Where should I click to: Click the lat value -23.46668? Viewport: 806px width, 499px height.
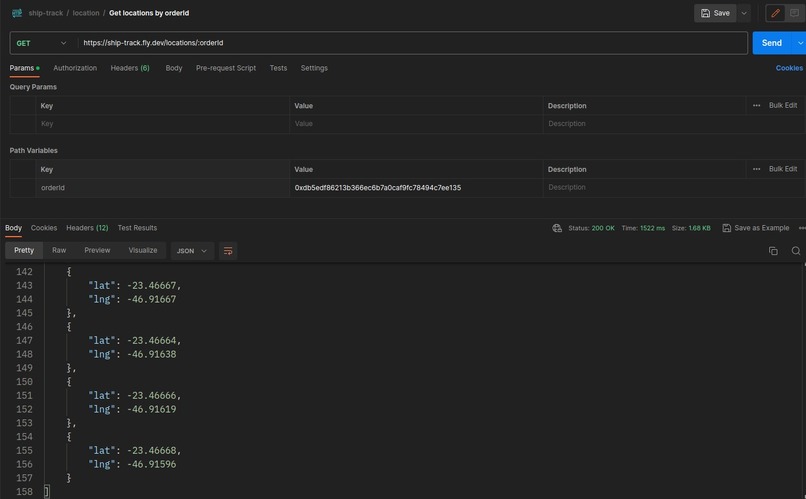coord(152,450)
